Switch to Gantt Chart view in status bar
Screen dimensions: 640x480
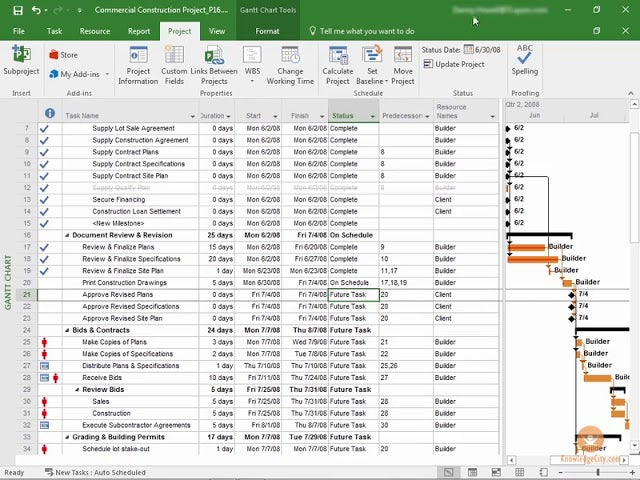click(x=448, y=472)
